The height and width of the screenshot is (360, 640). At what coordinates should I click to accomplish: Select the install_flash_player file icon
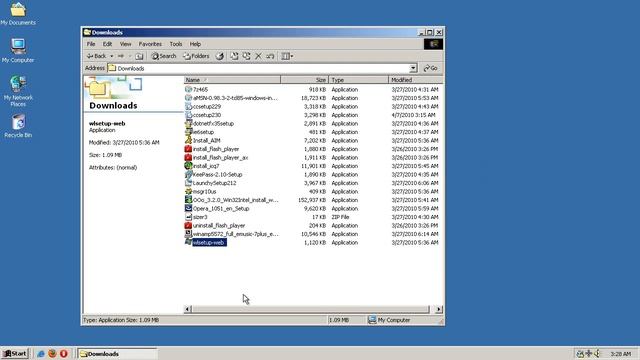tap(188, 149)
